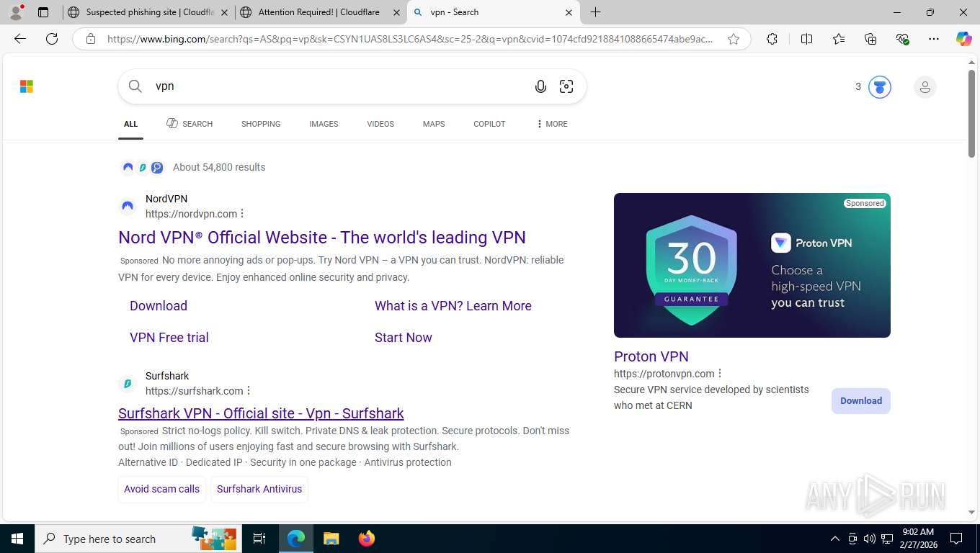Image resolution: width=980 pixels, height=553 pixels.
Task: Open the Bing account sign-in icon
Action: tap(925, 87)
